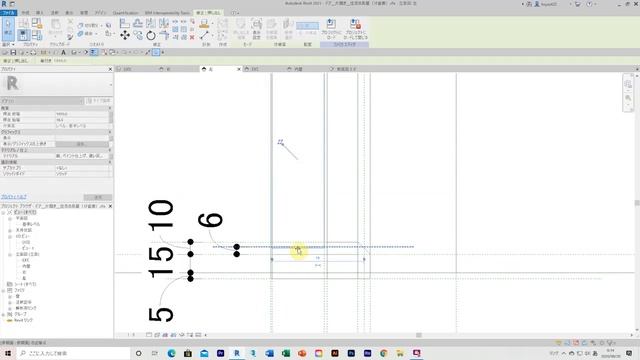This screenshot has height=360, width=640.
Task: Select the Modify arrow tool in the ribbon
Action: coord(8,29)
